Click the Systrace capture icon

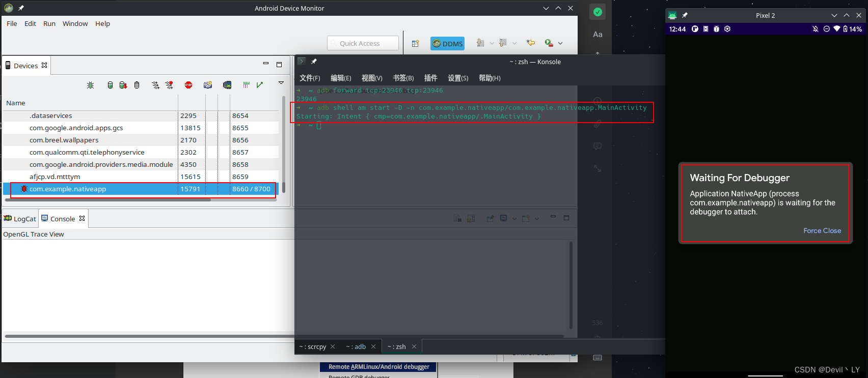click(x=247, y=85)
